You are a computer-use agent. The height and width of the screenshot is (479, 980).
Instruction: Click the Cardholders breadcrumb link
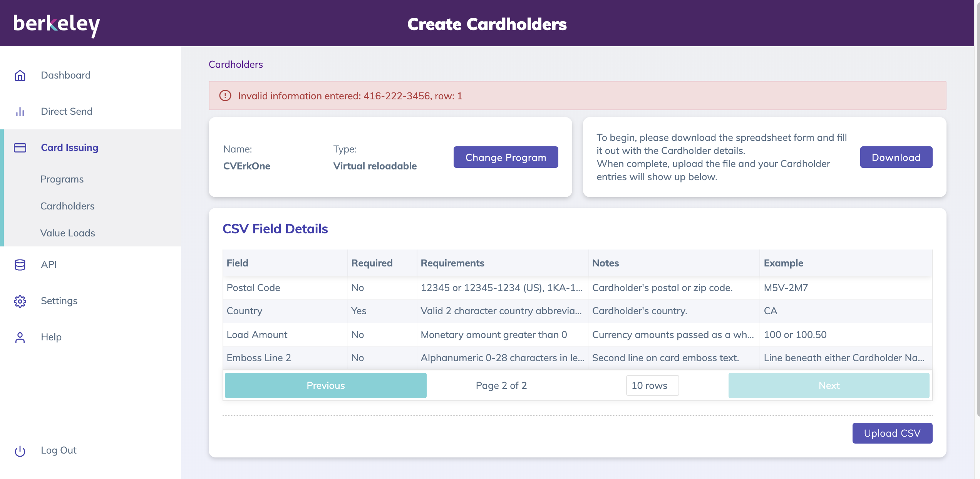(x=236, y=65)
